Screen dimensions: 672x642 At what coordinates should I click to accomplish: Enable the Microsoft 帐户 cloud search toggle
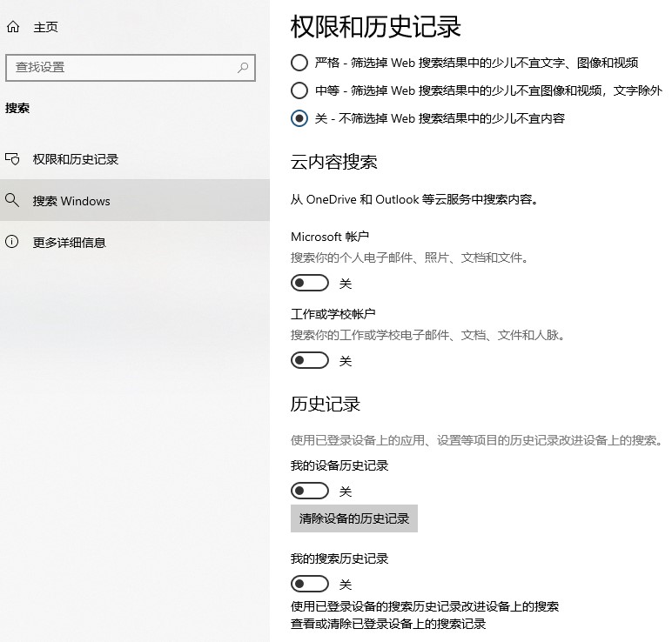coord(310,283)
